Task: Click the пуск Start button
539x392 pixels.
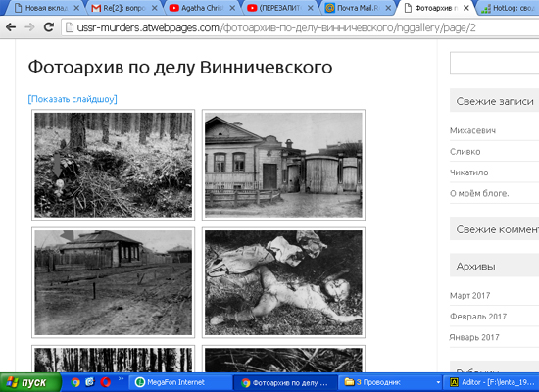Action: point(30,382)
